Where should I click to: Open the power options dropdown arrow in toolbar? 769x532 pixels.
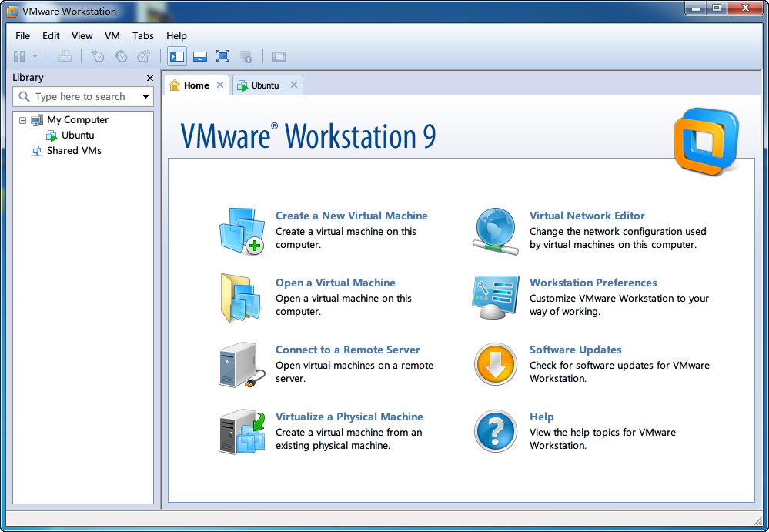35,56
